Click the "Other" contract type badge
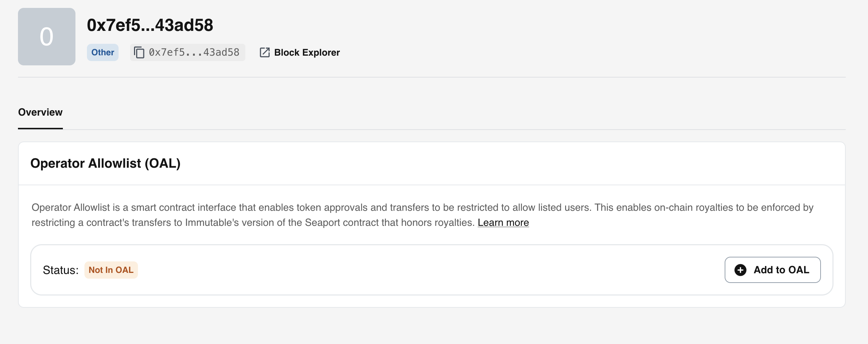Viewport: 868px width, 344px height. [103, 52]
